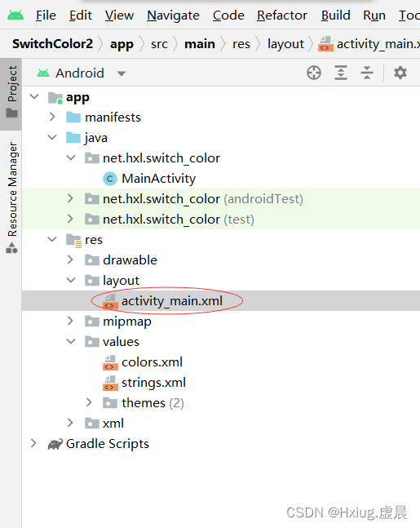Image resolution: width=420 pixels, height=528 pixels.
Task: Select the strings.xml file label
Action: click(153, 383)
